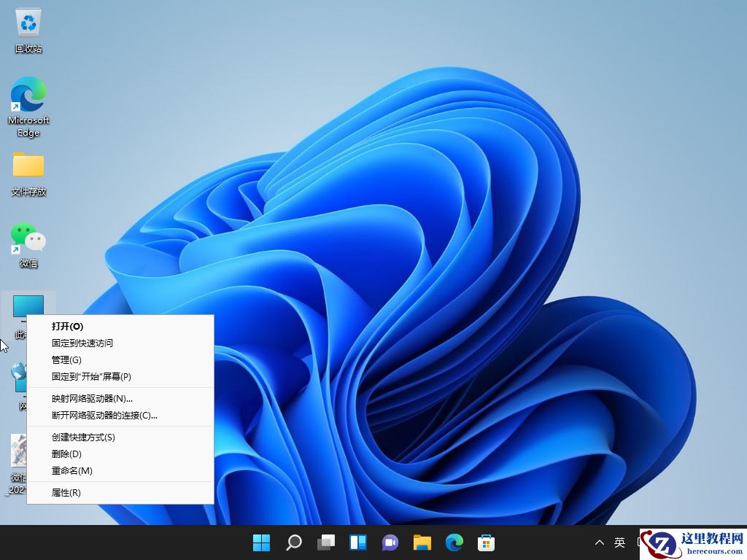The width and height of the screenshot is (747, 560).
Task: Open Search from the taskbar
Action: pos(293,542)
